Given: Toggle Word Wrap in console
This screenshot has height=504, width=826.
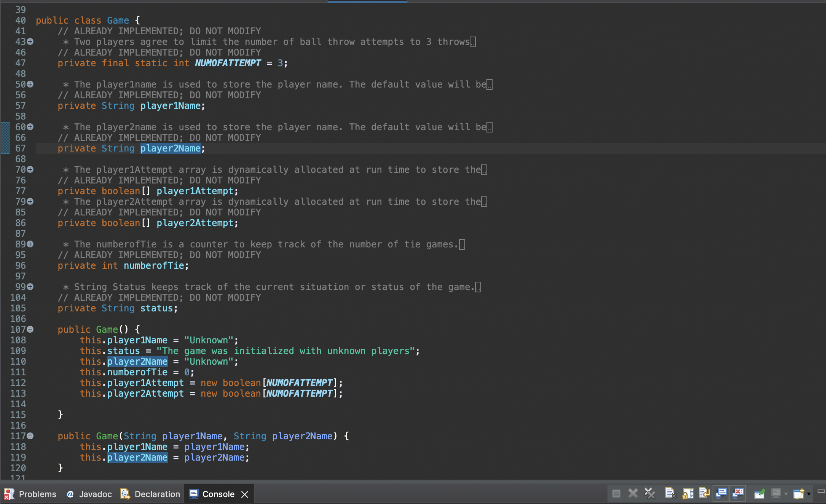Looking at the screenshot, I should click(704, 494).
